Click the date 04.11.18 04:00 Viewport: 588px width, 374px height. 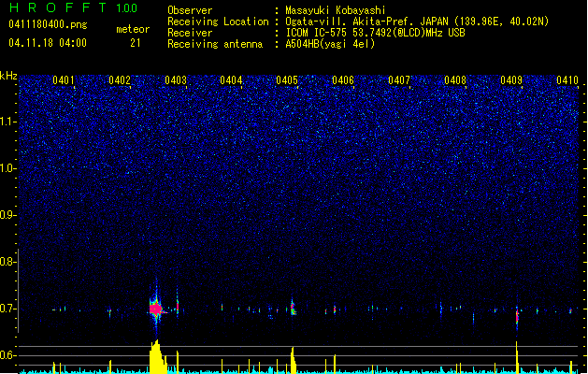point(48,43)
